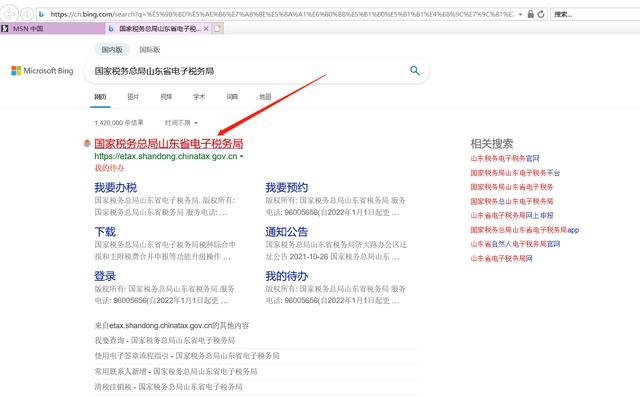
Task: Click the Microsoft Bing logo
Action: [42, 71]
